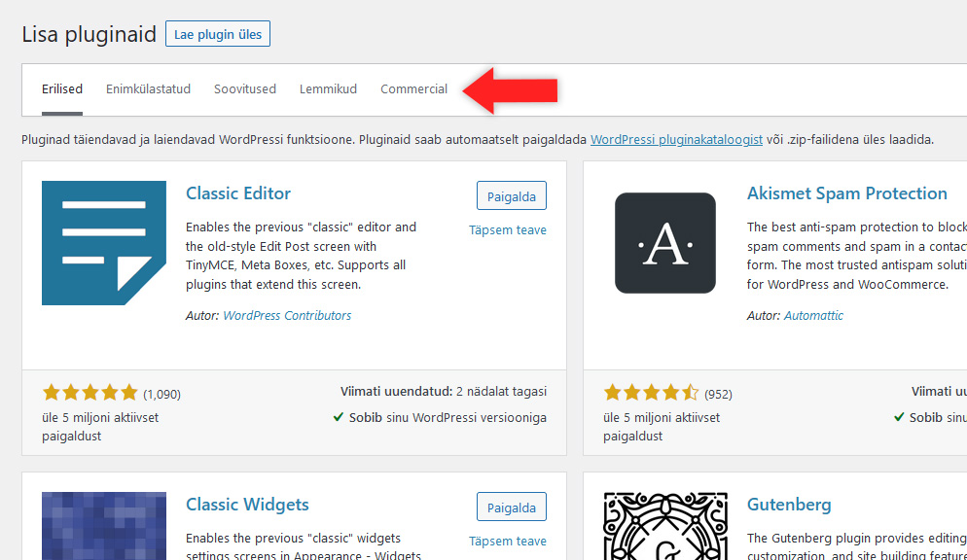Image resolution: width=967 pixels, height=560 pixels.
Task: Open the WordPressi pluginakataloogist link
Action: point(676,140)
